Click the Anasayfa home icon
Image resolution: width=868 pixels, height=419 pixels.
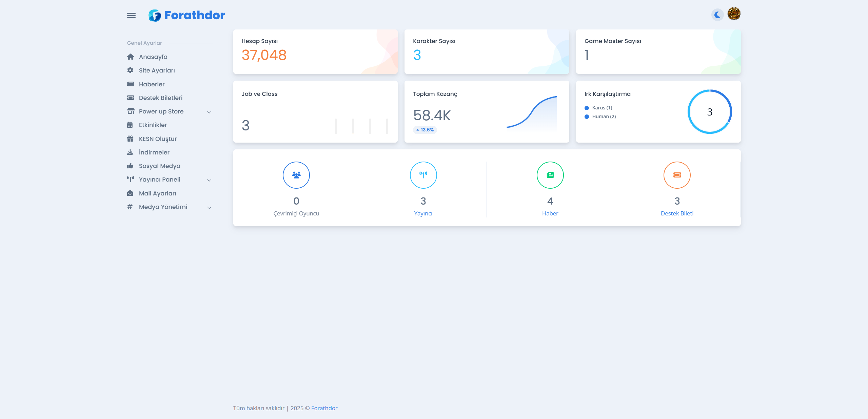(x=131, y=57)
